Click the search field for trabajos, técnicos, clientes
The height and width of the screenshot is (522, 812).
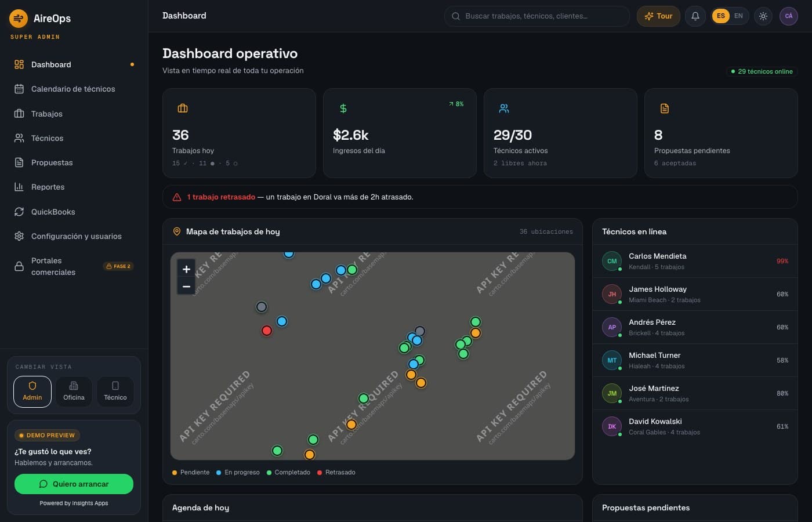537,16
